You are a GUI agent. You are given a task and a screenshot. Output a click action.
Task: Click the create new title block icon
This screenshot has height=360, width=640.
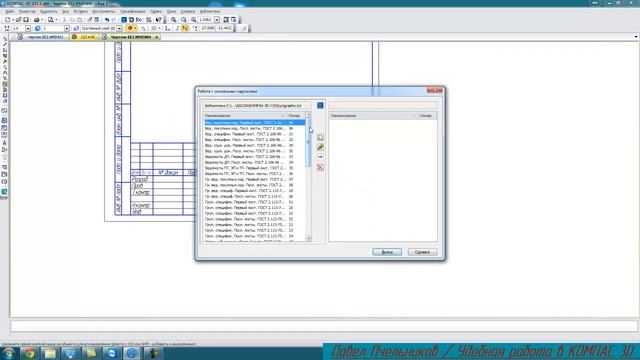(x=320, y=137)
